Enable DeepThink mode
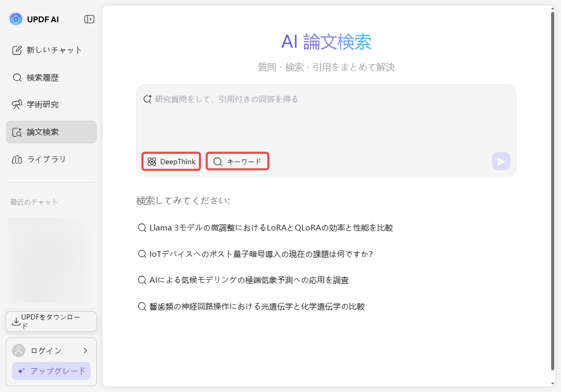This screenshot has width=561, height=392. click(171, 161)
